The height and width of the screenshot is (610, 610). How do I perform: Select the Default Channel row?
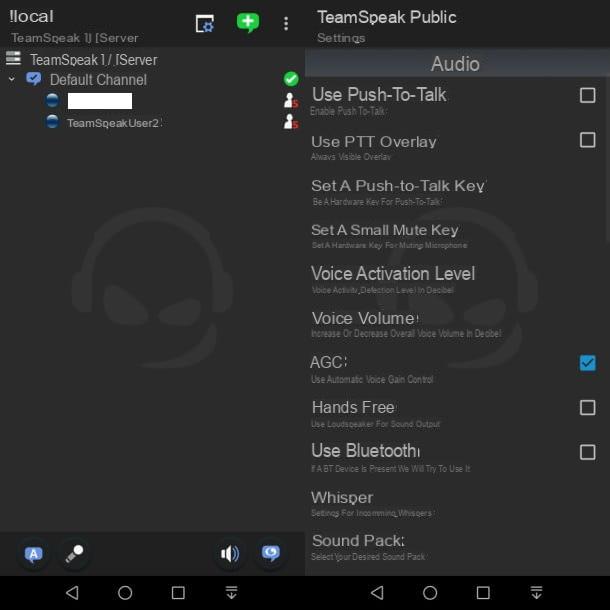coord(152,79)
